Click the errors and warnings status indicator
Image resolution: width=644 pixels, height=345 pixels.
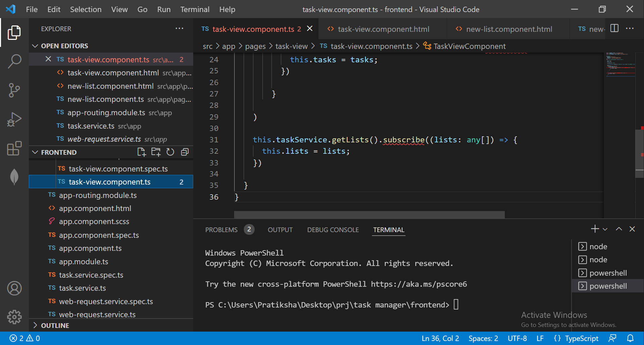24,338
